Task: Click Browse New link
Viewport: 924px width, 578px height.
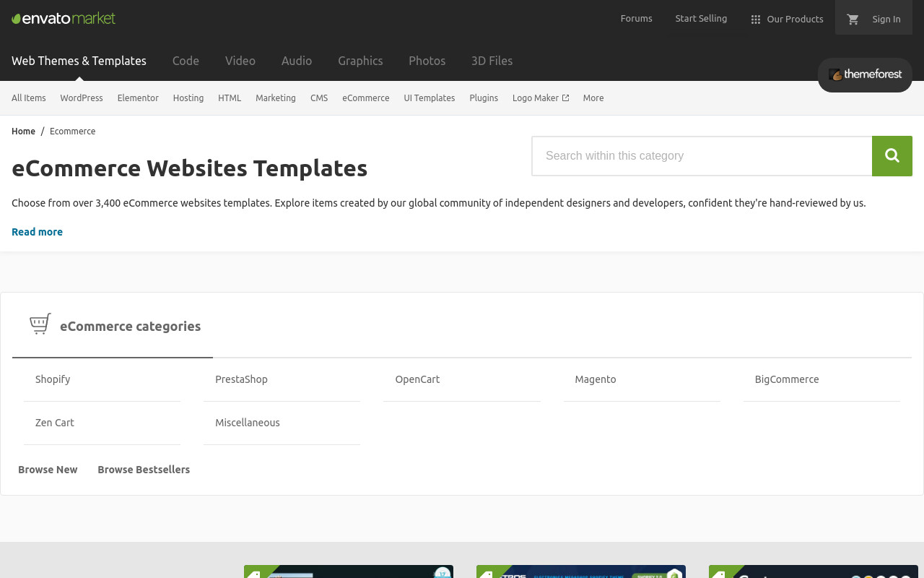Action: (48, 470)
